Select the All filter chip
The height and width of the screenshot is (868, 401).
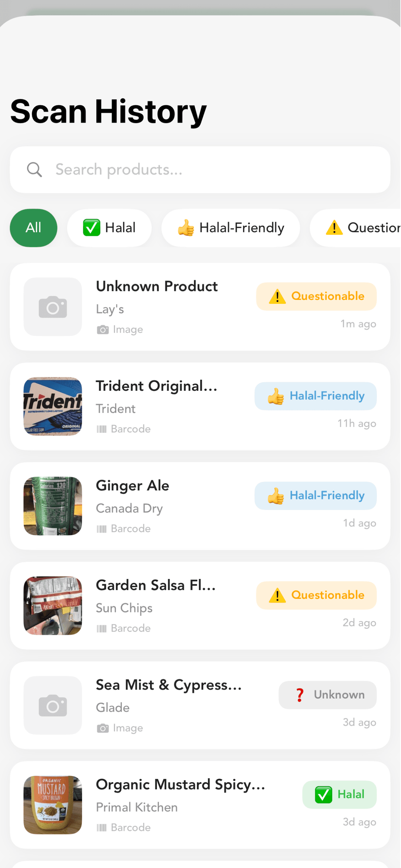[x=33, y=228]
